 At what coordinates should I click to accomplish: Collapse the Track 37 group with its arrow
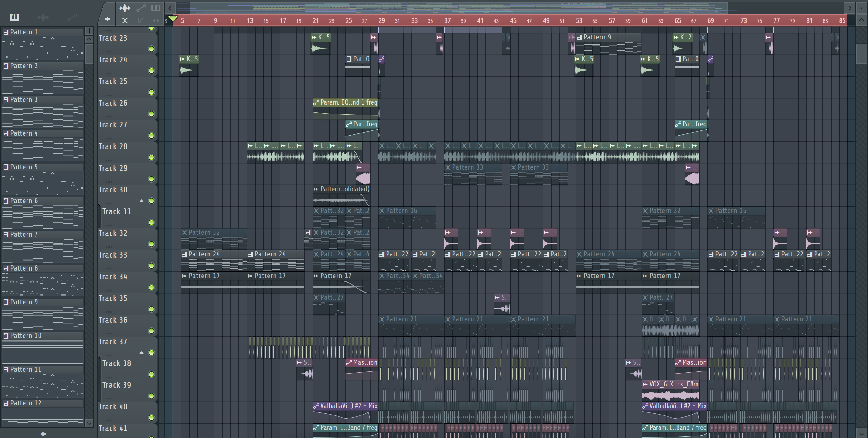click(142, 353)
